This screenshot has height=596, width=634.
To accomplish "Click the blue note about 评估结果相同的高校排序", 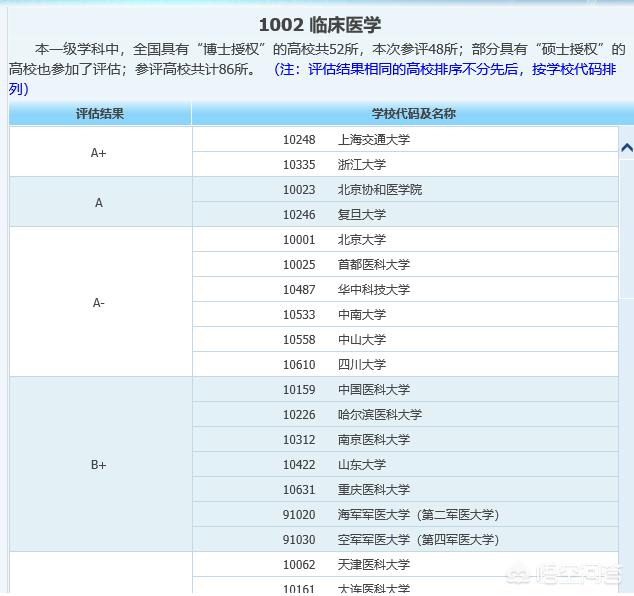I will pos(313,79).
